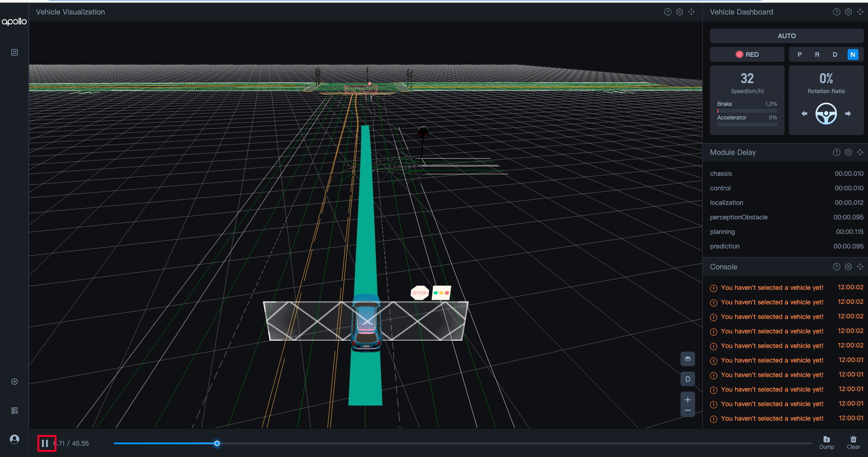Expand Vehicle Visualization panel to fullscreen
This screenshot has width=868, height=457.
[691, 12]
